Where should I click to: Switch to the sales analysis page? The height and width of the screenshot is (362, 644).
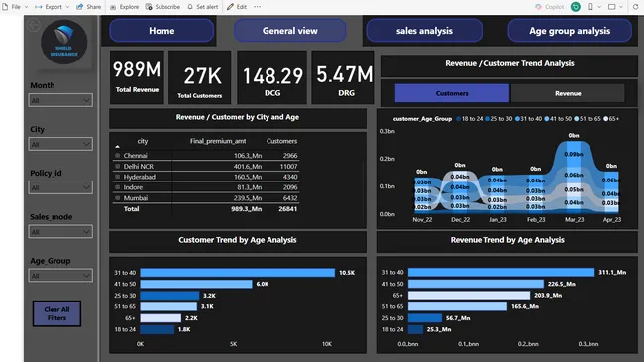point(424,31)
